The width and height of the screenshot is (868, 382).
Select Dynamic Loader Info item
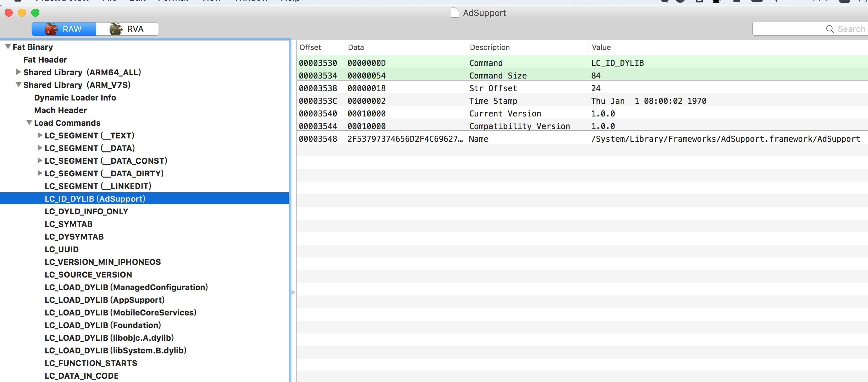click(x=75, y=97)
